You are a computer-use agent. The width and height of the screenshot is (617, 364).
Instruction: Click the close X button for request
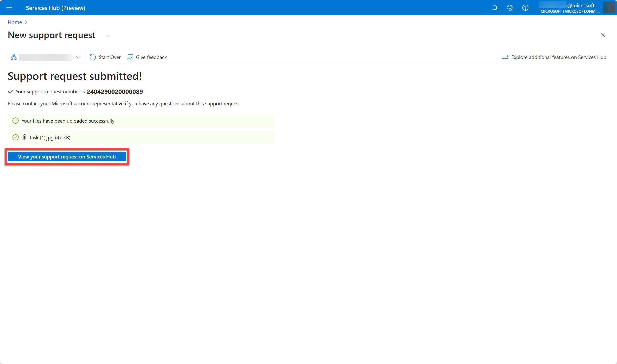(603, 35)
